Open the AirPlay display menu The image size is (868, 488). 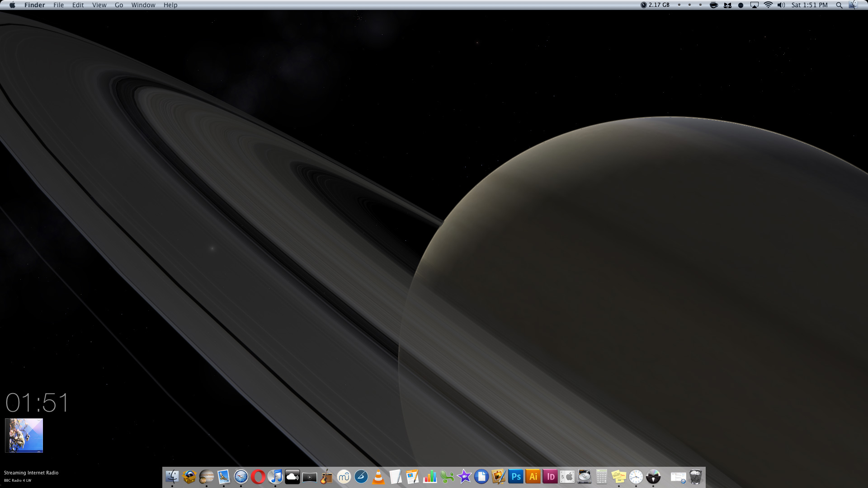coord(754,5)
